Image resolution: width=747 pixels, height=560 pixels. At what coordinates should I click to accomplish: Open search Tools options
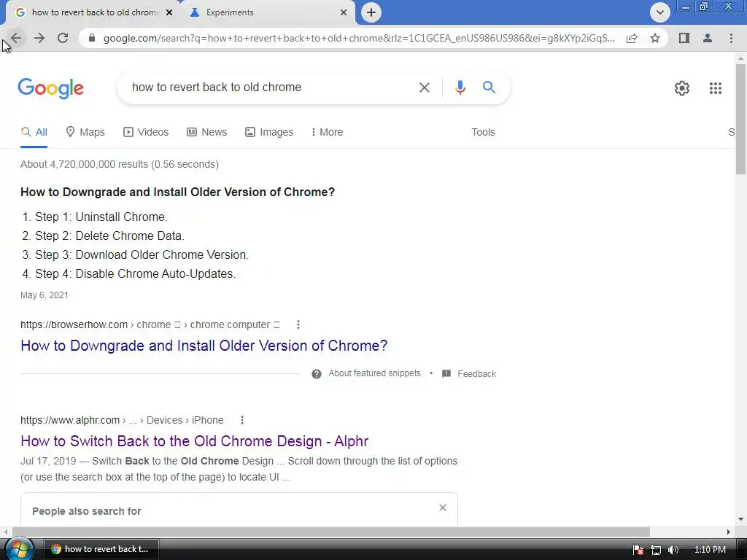[483, 133]
